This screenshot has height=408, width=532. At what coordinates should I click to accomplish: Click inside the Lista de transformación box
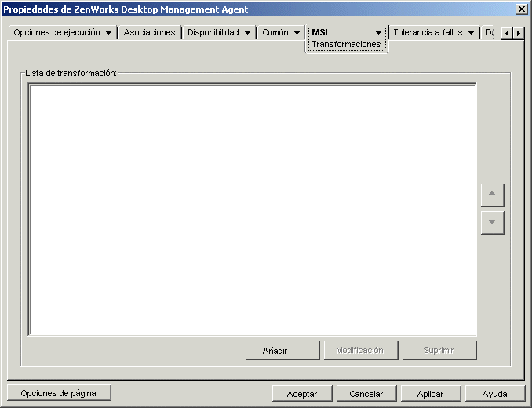[x=253, y=209]
